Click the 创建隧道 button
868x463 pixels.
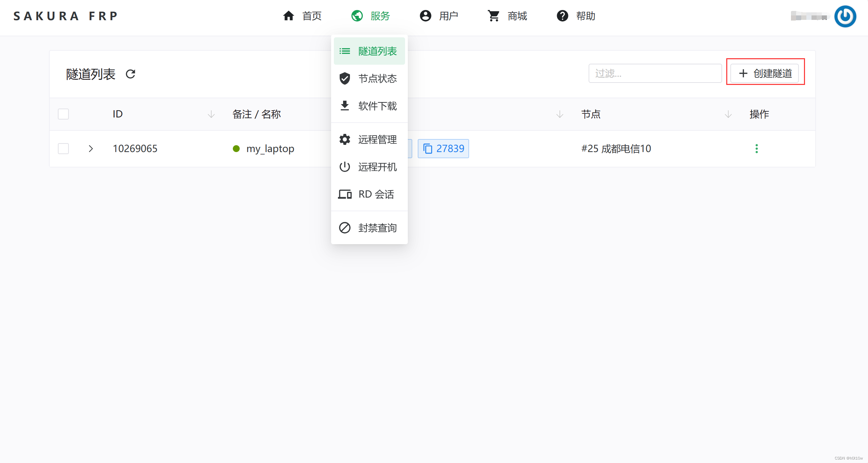[x=765, y=73]
